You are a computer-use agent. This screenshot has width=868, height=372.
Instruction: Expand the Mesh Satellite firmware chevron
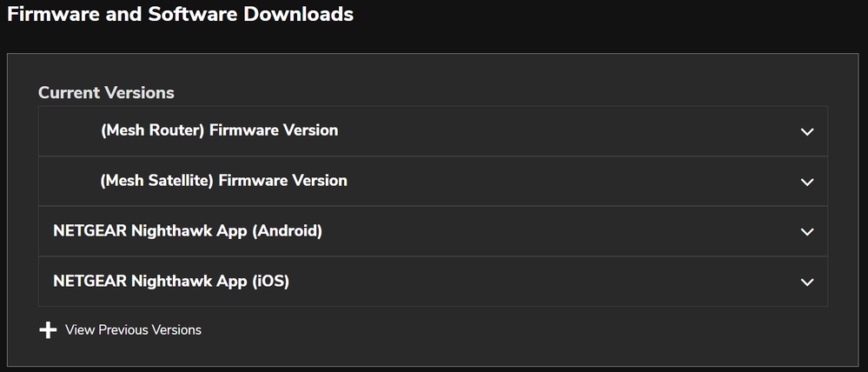coord(807,183)
